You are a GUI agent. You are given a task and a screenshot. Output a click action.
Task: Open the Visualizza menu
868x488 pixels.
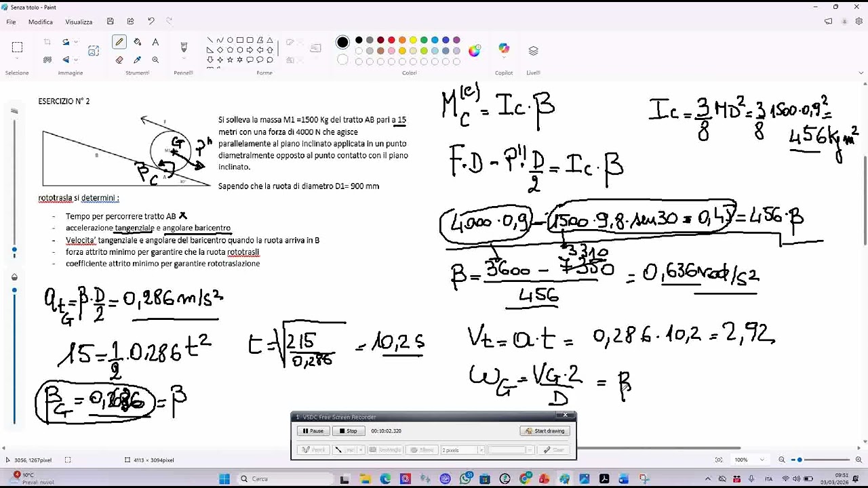tap(79, 22)
